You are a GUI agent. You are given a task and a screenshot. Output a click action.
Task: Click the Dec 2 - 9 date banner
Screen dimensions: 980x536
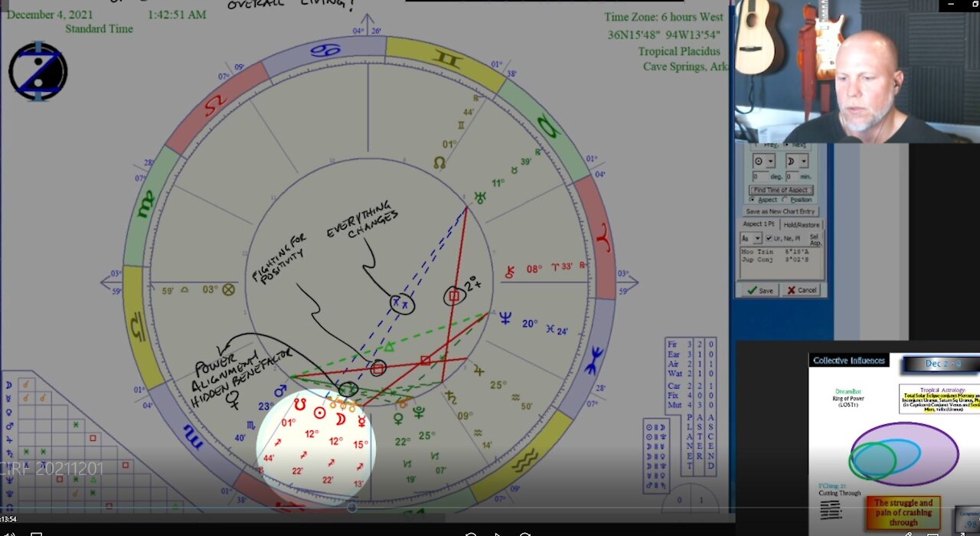(x=940, y=364)
